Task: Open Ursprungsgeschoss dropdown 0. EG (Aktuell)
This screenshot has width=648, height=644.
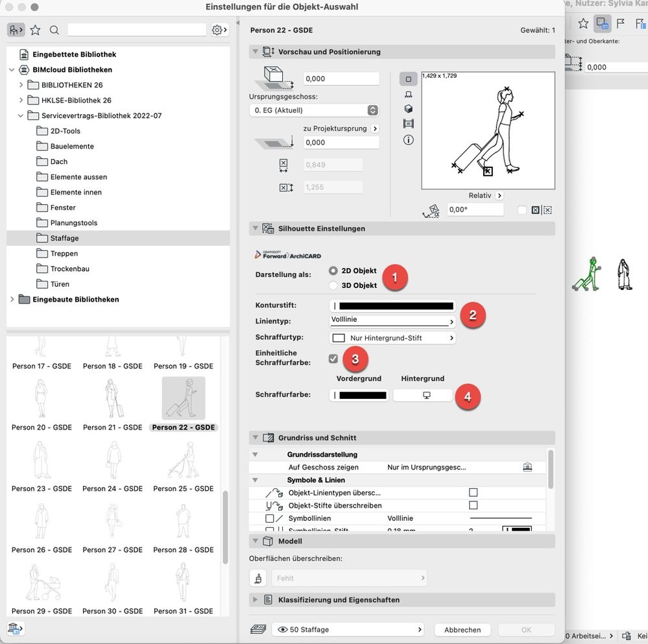Action: coord(314,110)
